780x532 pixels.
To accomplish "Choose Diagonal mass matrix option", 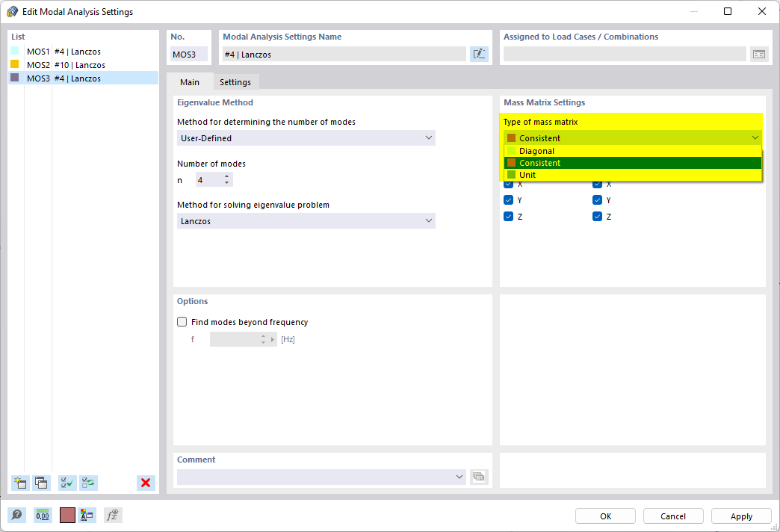I will pyautogui.click(x=633, y=151).
